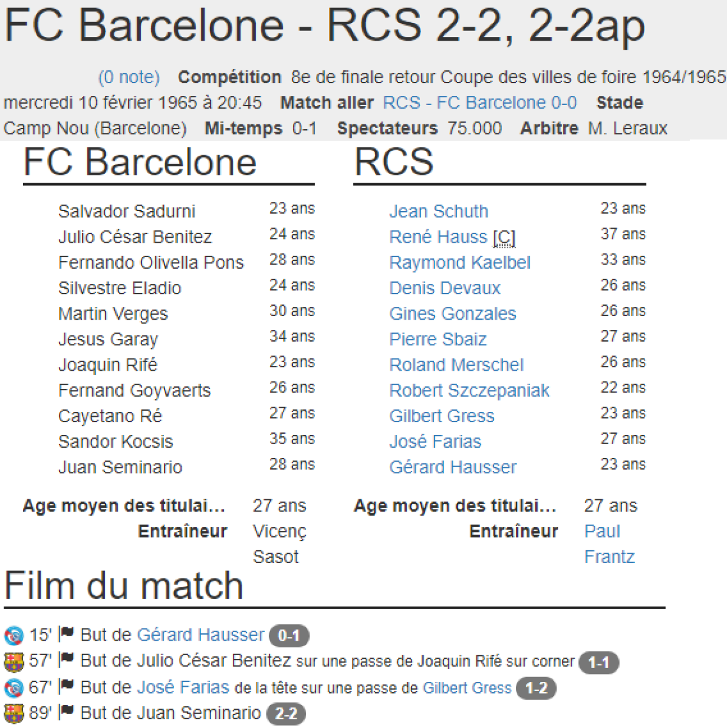Open first-leg match RCS - FC Barcelone 0-0
727x728 pixels.
click(479, 103)
